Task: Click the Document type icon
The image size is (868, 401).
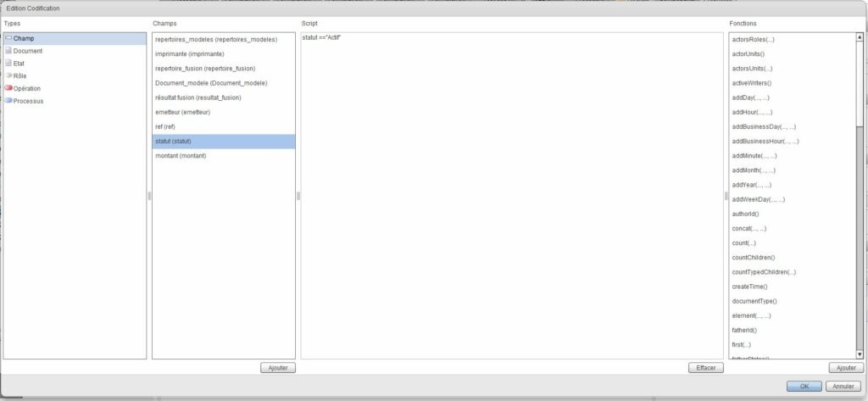Action: pyautogui.click(x=8, y=51)
